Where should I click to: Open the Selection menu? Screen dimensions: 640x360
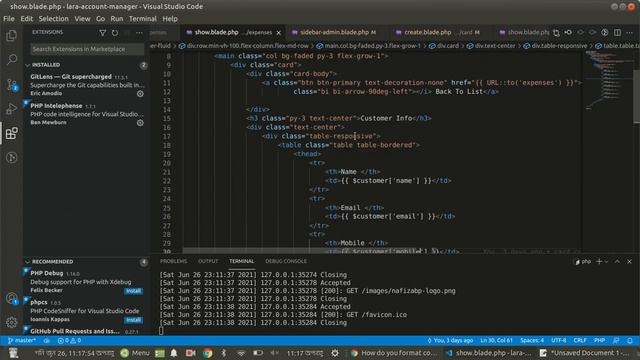tap(53, 19)
